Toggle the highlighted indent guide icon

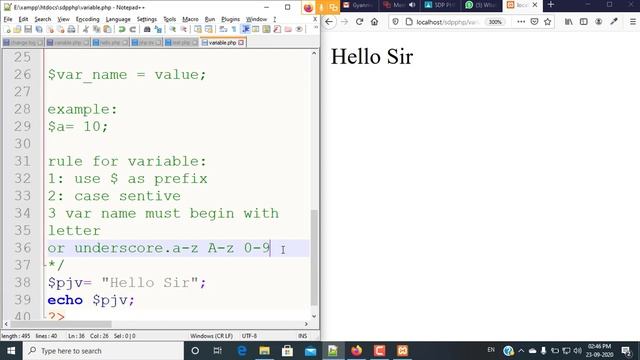pos(245,29)
